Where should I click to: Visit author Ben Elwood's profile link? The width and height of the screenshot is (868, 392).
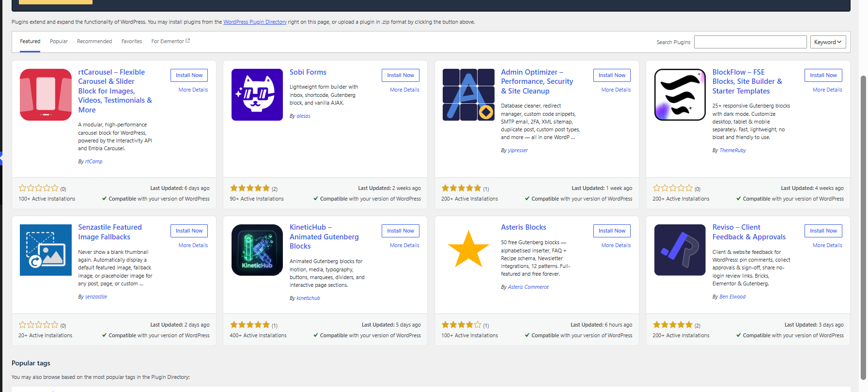coord(733,297)
